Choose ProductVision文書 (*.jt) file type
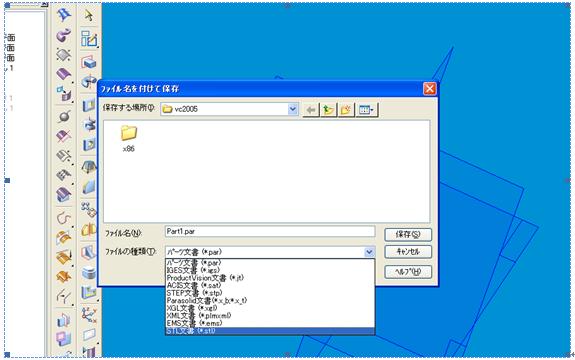 pos(270,278)
